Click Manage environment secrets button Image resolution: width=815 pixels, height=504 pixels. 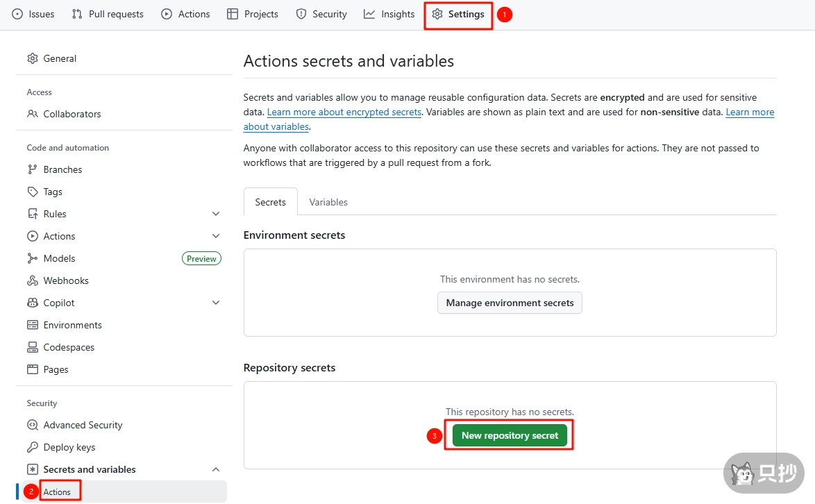[510, 303]
